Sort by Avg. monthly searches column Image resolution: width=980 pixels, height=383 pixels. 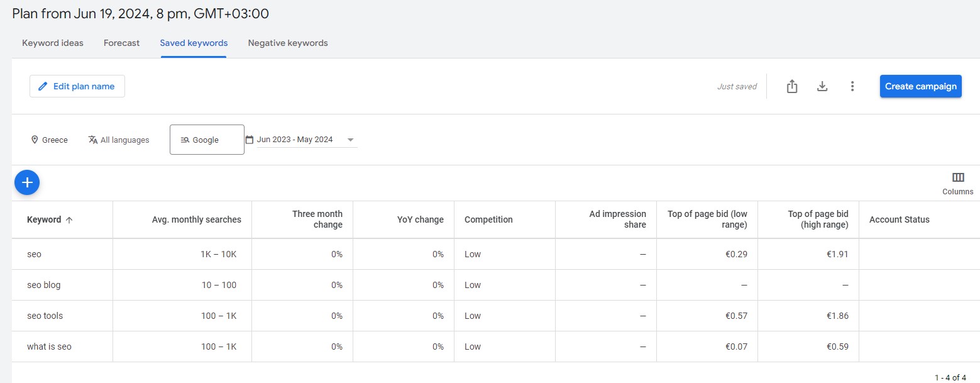pyautogui.click(x=196, y=219)
